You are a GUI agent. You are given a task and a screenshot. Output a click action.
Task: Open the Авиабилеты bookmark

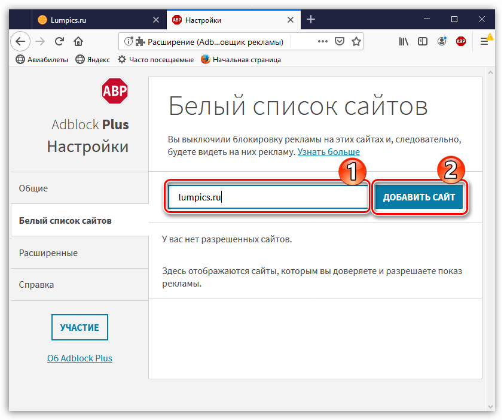tap(42, 59)
